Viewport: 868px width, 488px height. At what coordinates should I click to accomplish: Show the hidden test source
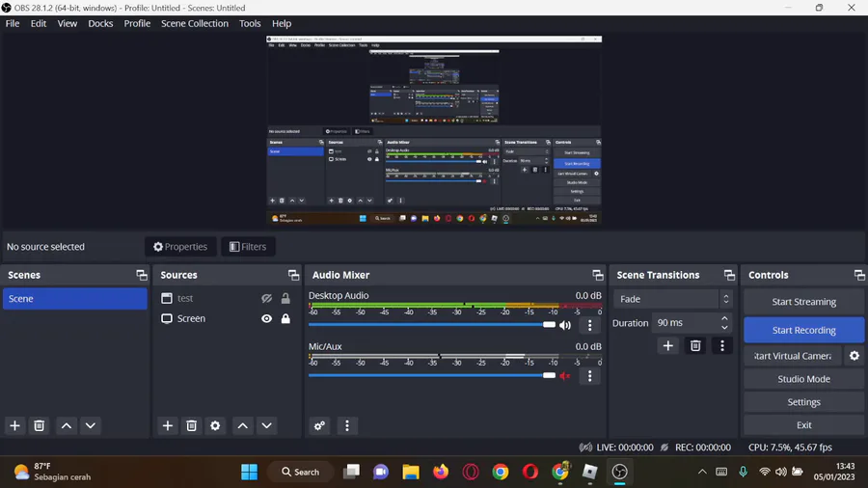[x=267, y=298]
